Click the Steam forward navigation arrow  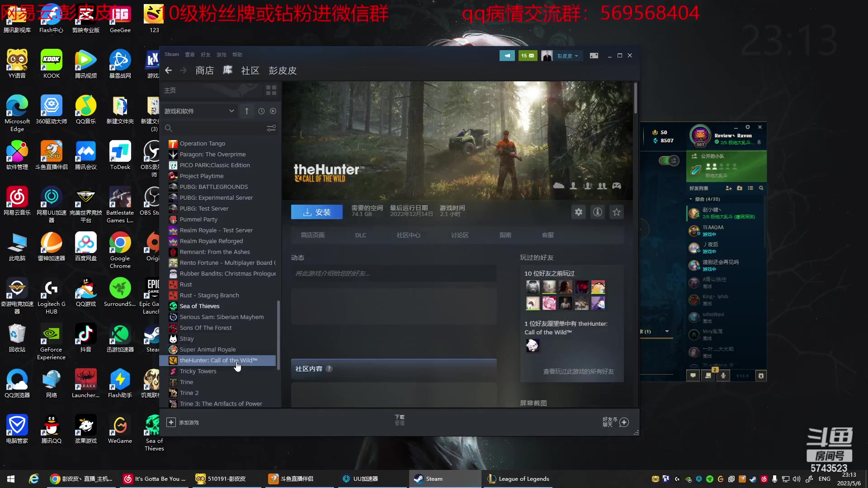click(x=183, y=70)
